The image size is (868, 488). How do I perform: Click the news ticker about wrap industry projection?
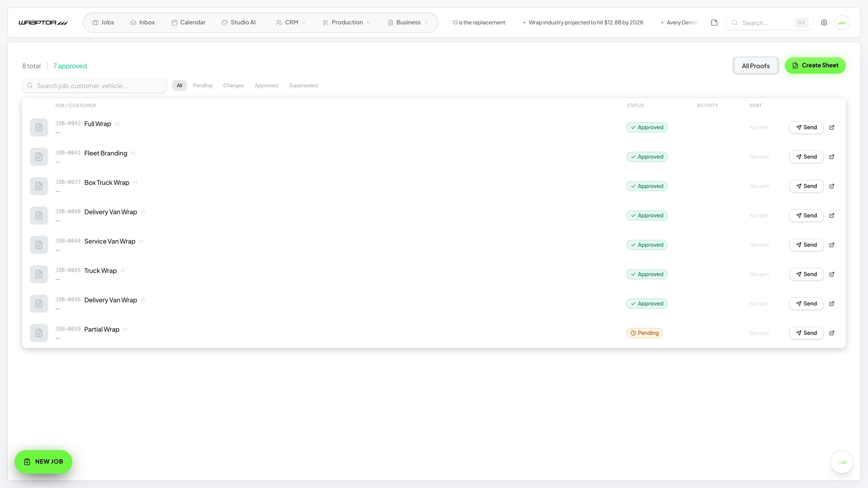(586, 23)
